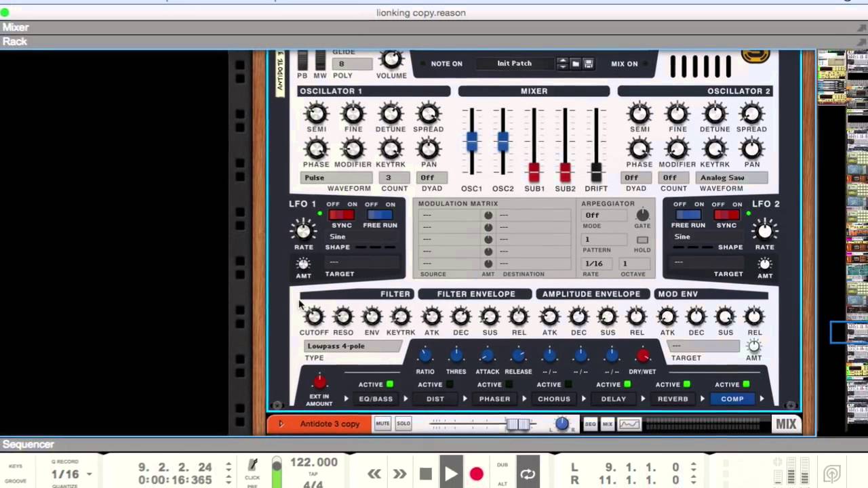
Task: Adjust the filter CUTOFF knob
Action: (x=313, y=317)
